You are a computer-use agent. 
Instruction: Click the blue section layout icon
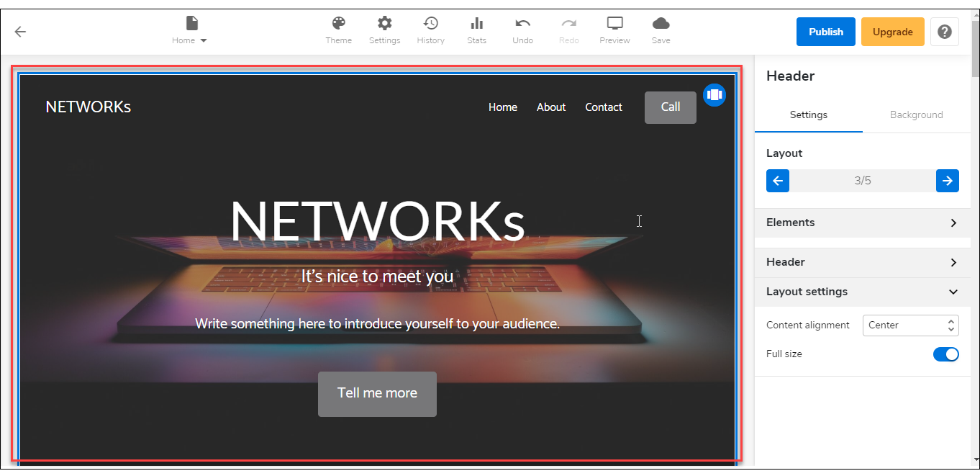[x=714, y=95]
